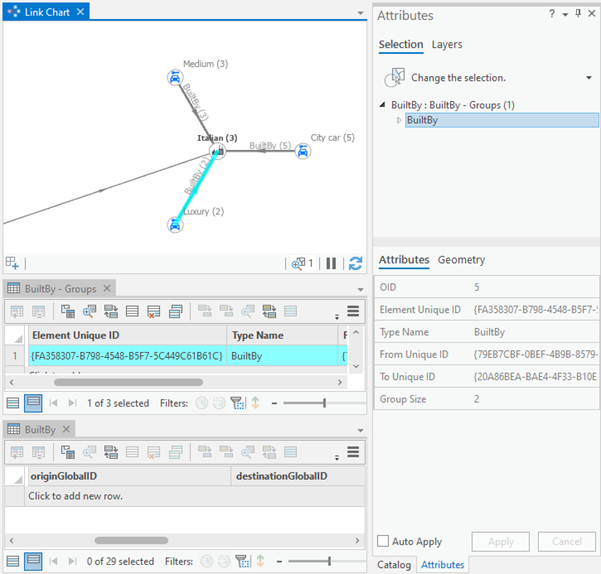Expand the BuiltBy child item in tree
This screenshot has width=601, height=574.
pos(399,120)
